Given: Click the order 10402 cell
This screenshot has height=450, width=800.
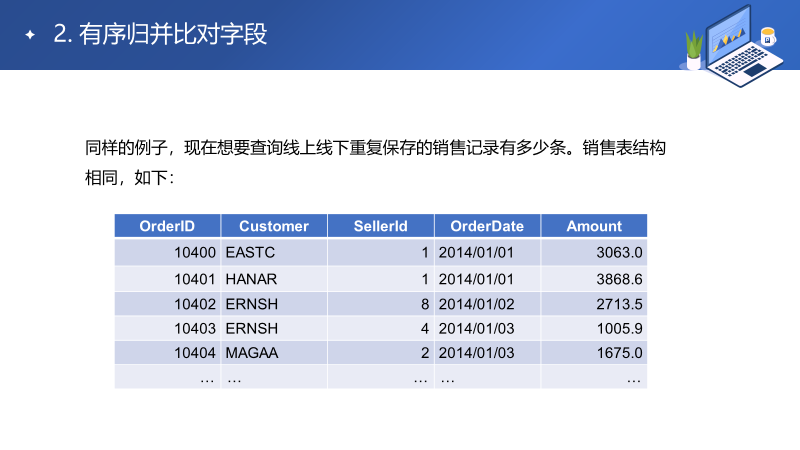Looking at the screenshot, I should [167, 303].
